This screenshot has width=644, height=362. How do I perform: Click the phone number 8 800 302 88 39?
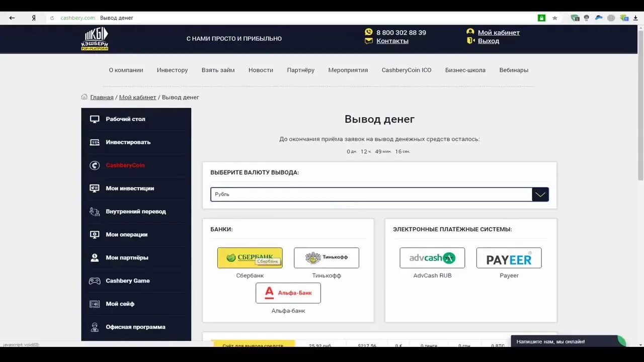pyautogui.click(x=401, y=33)
